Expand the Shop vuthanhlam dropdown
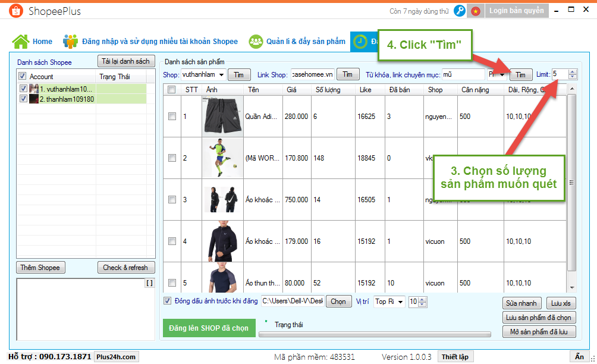This screenshot has height=364, width=597. click(x=221, y=75)
